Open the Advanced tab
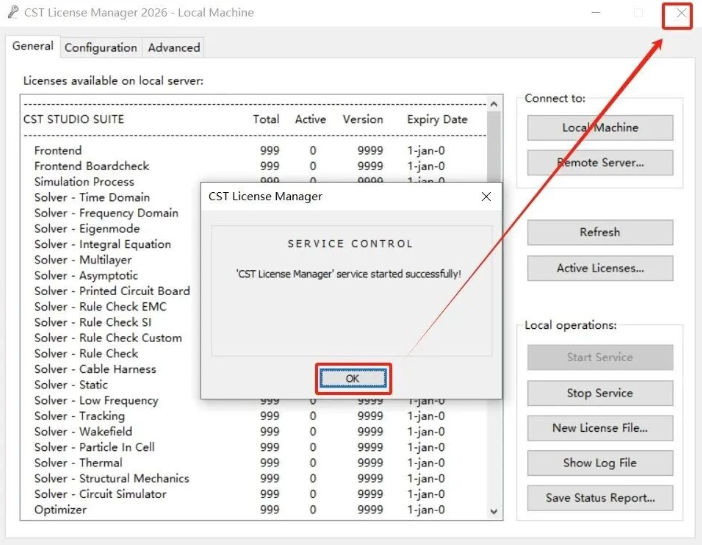702x545 pixels. (174, 47)
